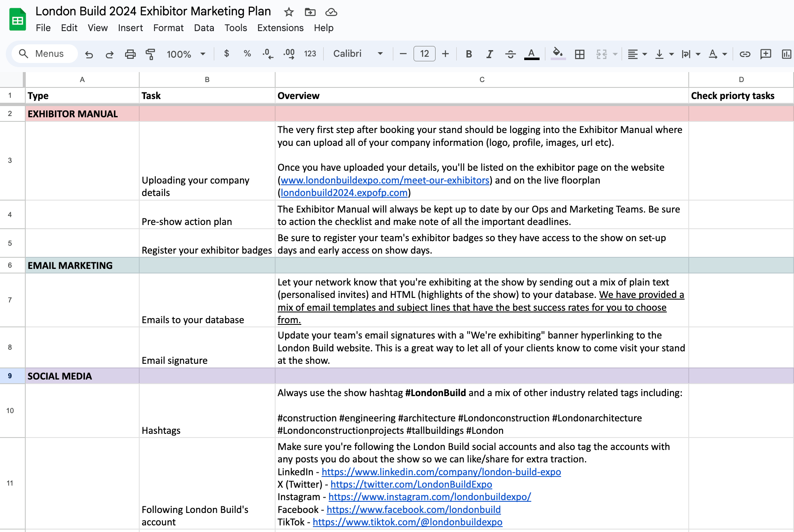Increase decimal places
The image size is (794, 532).
[289, 54]
